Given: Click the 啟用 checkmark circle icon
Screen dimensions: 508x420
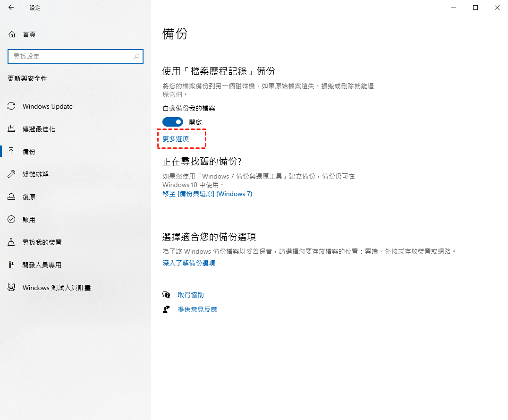Looking at the screenshot, I should 12,220.
